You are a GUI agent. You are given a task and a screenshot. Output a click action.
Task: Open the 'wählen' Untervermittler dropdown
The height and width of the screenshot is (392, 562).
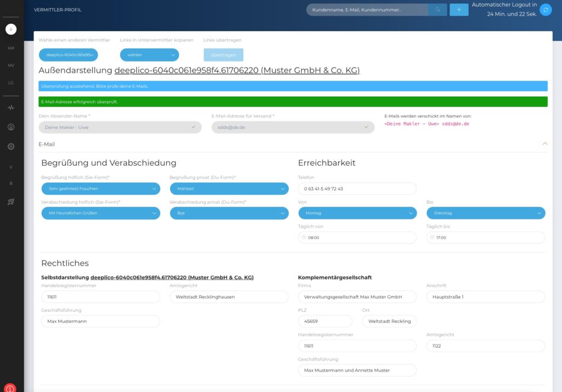[x=149, y=55]
